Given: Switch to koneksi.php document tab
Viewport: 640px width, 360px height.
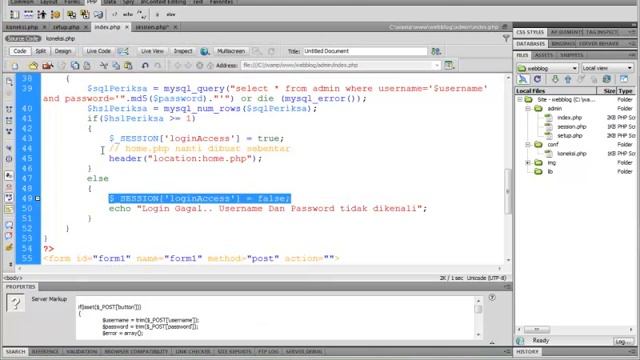Looking at the screenshot, I should (22, 27).
